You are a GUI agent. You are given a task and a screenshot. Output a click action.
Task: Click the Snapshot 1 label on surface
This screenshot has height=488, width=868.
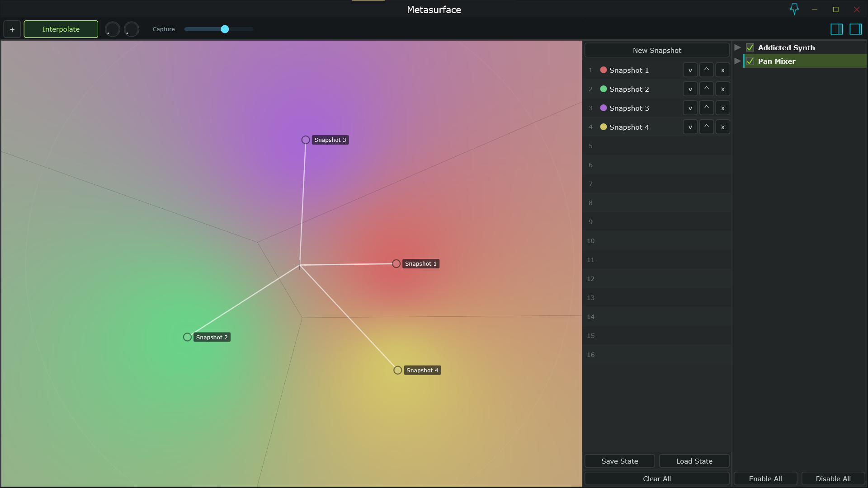click(x=421, y=264)
